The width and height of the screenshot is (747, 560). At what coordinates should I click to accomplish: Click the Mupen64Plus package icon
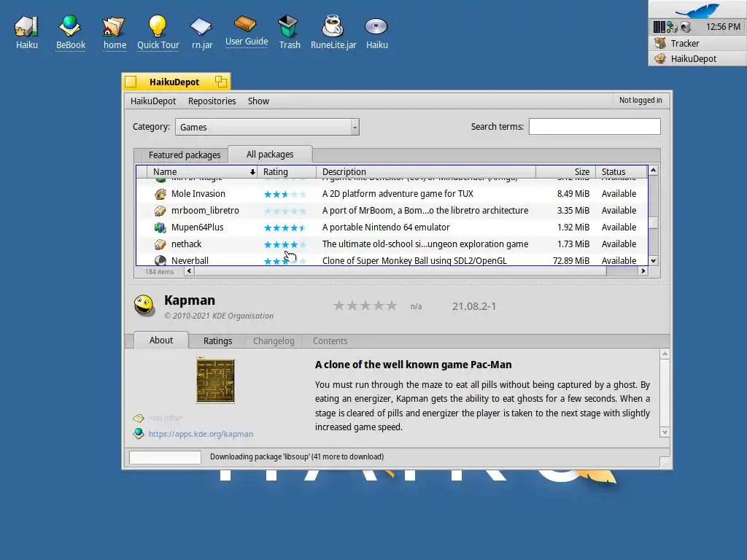[160, 227]
